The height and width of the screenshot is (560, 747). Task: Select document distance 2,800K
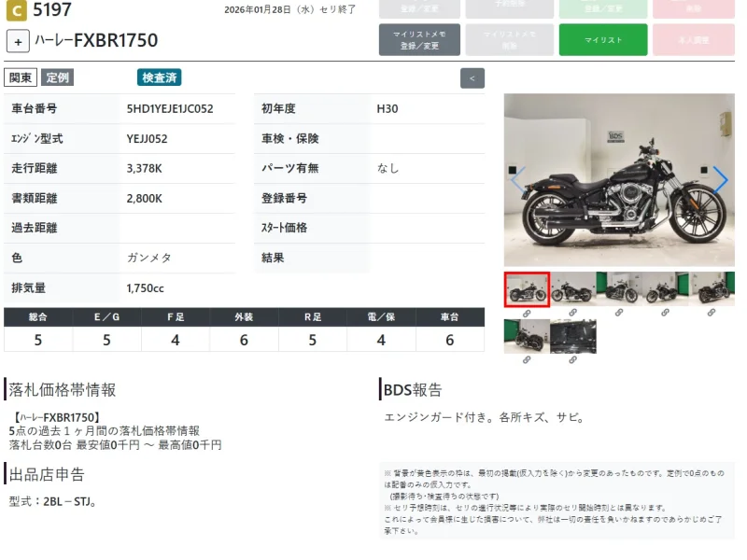(x=145, y=199)
